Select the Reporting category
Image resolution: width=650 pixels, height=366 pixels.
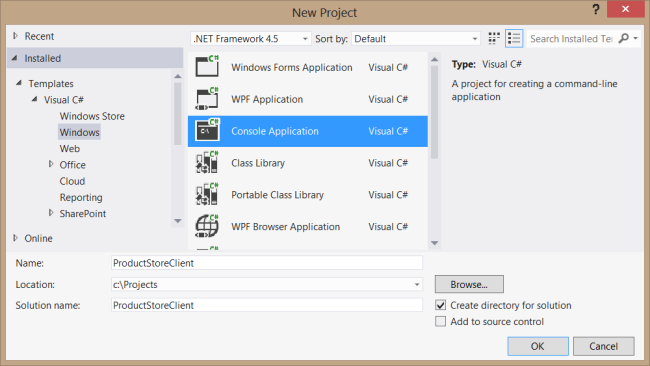[x=81, y=197]
